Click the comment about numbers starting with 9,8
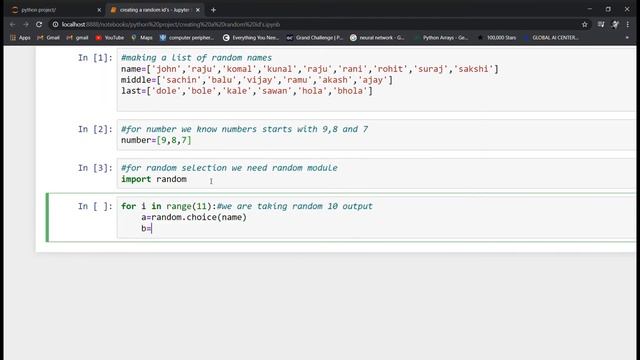This screenshot has width=640, height=360. pos(244,129)
